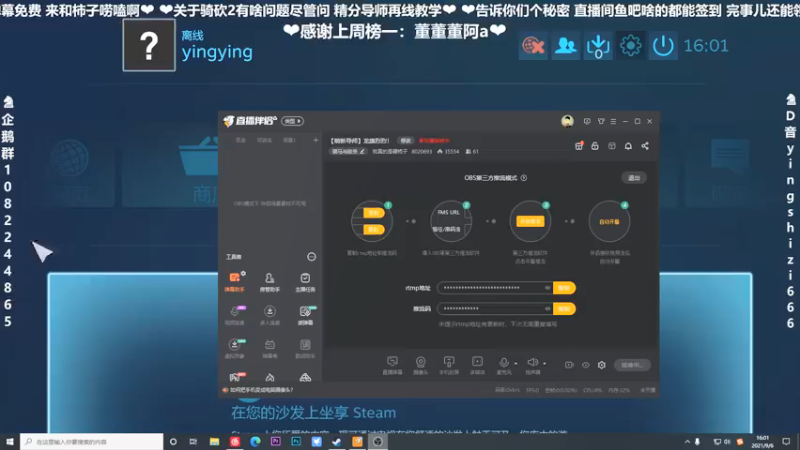Click the 推流码 input field

click(494, 309)
